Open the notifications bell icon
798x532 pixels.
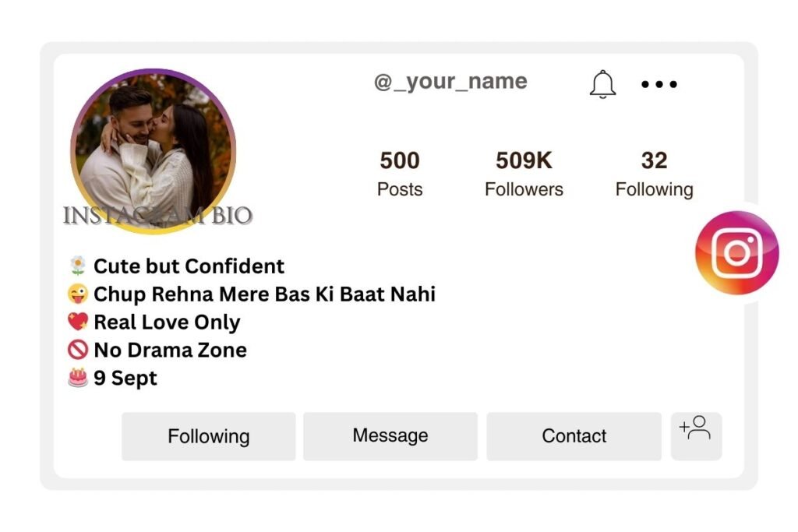point(602,83)
